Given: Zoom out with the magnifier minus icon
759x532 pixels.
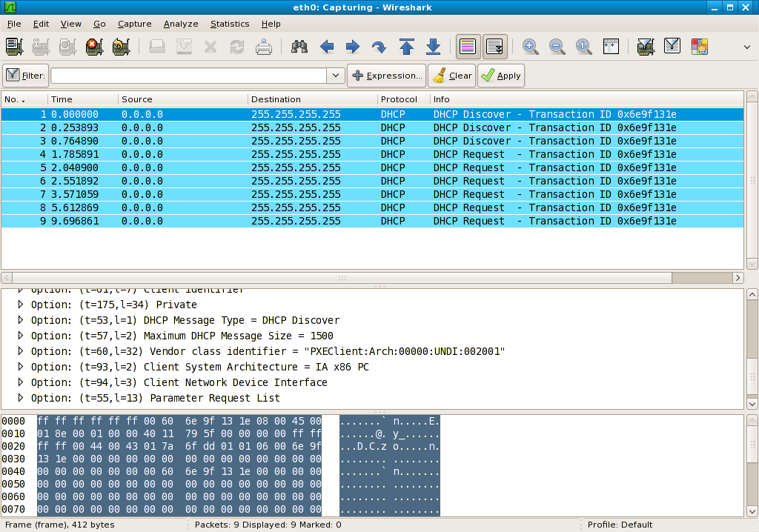Looking at the screenshot, I should tap(557, 47).
